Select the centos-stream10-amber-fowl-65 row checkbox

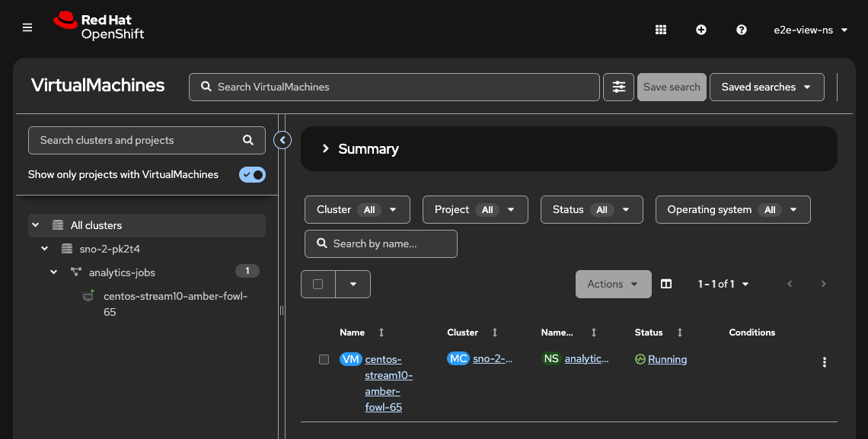[324, 359]
